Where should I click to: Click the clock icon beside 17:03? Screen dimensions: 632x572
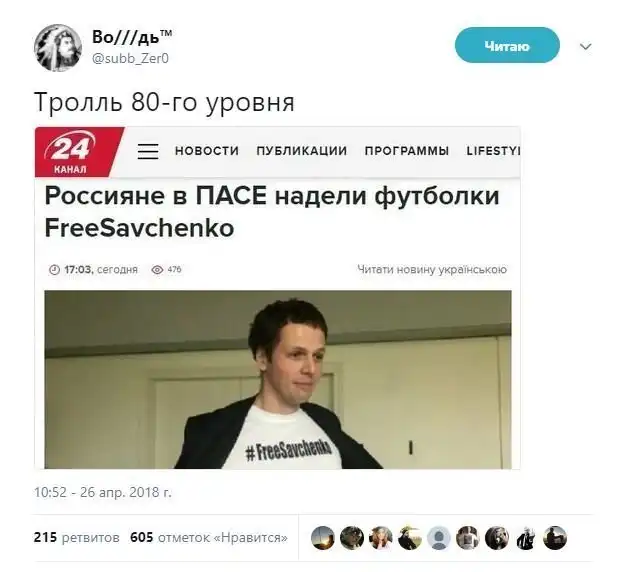pyautogui.click(x=54, y=270)
